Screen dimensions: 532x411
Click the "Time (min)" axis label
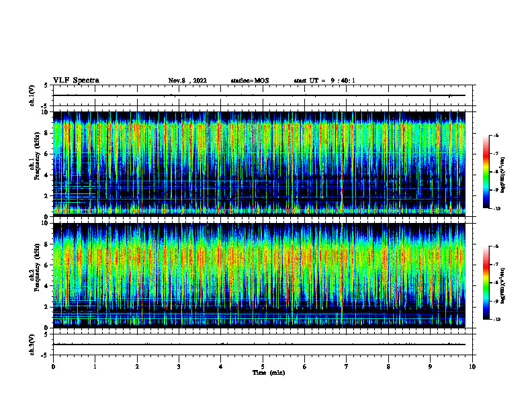(x=269, y=373)
